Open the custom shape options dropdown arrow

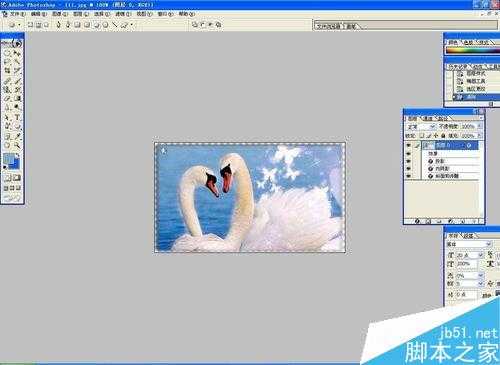132,24
